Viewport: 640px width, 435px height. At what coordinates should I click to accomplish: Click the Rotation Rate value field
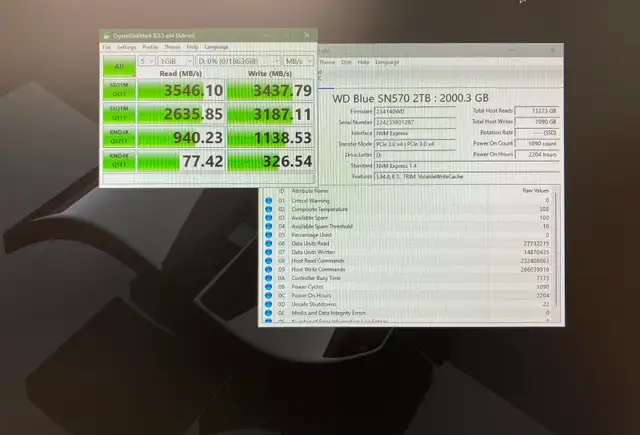pos(537,133)
